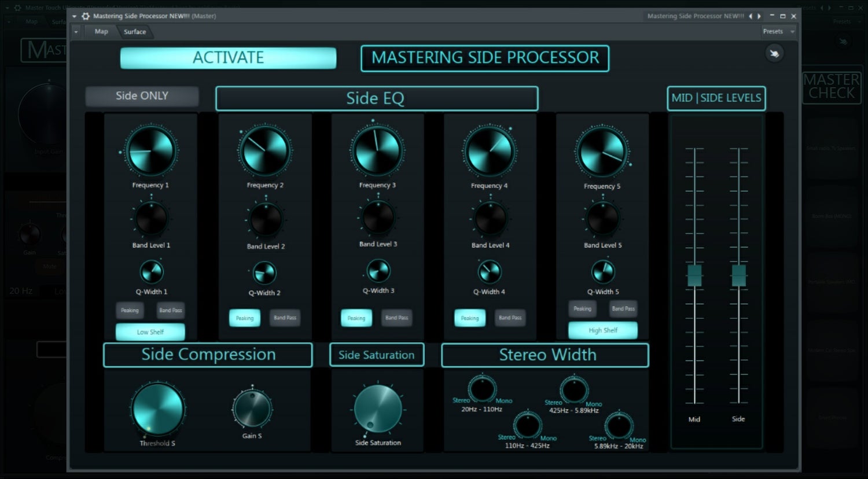The height and width of the screenshot is (479, 868).
Task: Select the Frequency 3 knob
Action: pyautogui.click(x=377, y=150)
